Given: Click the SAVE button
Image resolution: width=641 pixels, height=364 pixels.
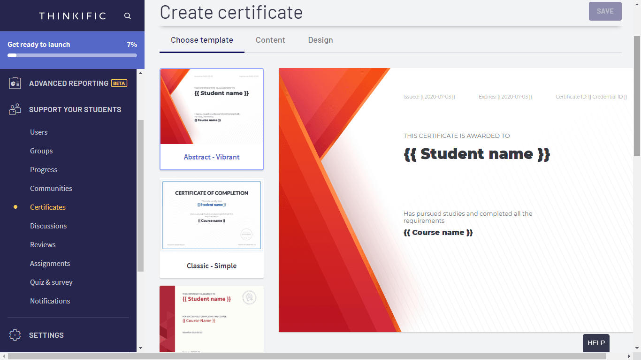Looking at the screenshot, I should click(x=605, y=11).
